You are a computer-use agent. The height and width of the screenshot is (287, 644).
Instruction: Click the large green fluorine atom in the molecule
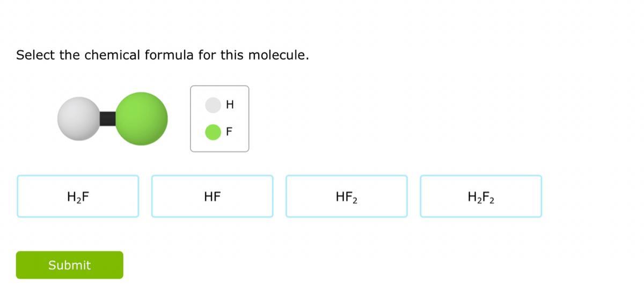pyautogui.click(x=142, y=119)
